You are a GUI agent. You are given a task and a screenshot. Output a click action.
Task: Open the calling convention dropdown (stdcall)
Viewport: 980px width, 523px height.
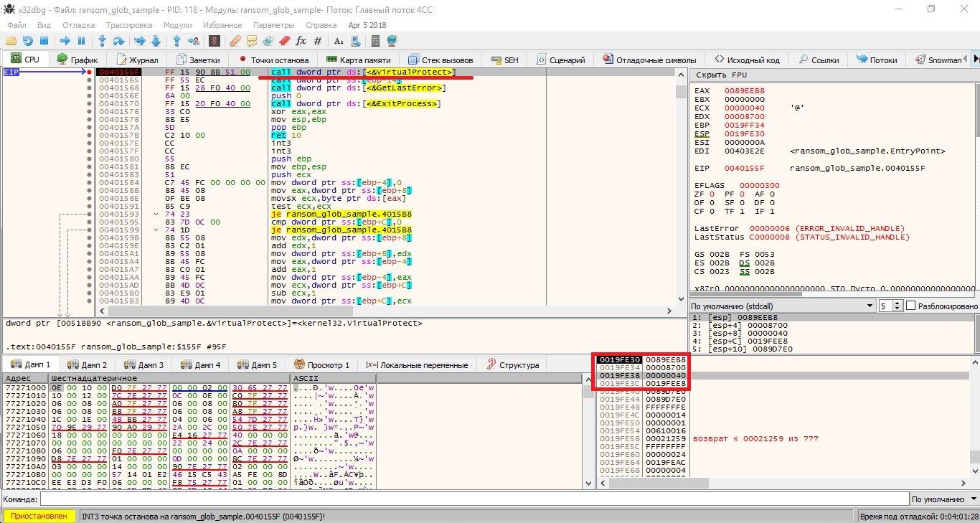pos(782,306)
